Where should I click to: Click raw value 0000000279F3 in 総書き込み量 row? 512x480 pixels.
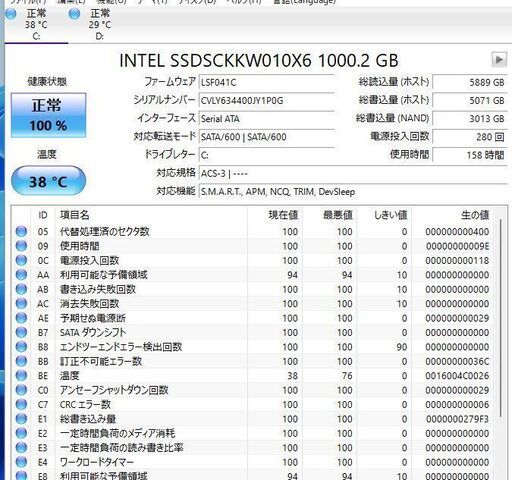457,419
